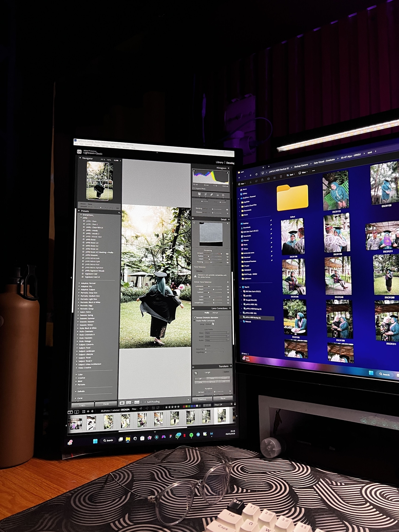The width and height of the screenshot is (399, 532).
Task: Open the Sort dropdown in File Explorer
Action: (291, 175)
